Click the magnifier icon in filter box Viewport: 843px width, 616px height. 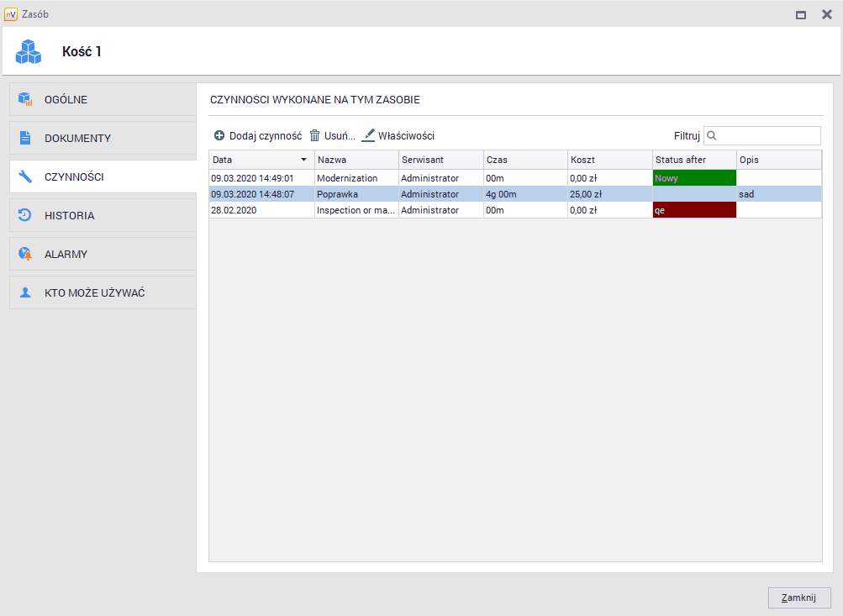712,135
